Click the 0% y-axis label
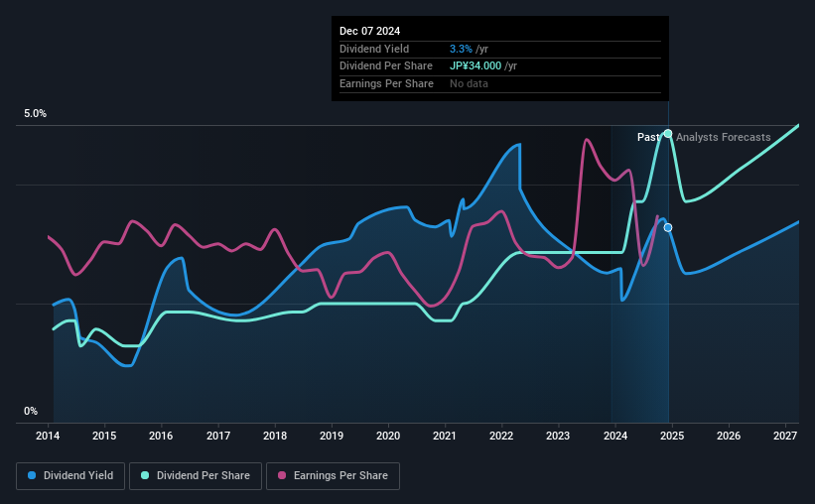This screenshot has height=504, width=815. tap(31, 411)
